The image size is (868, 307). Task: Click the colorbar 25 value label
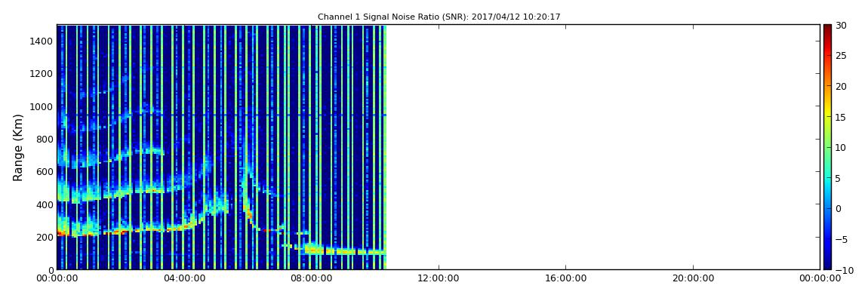(x=841, y=55)
